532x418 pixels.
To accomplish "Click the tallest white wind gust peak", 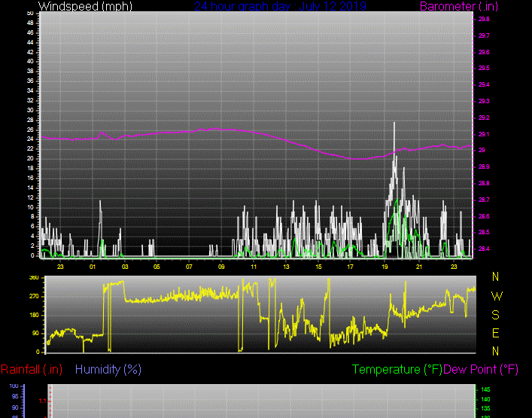I will [394, 124].
